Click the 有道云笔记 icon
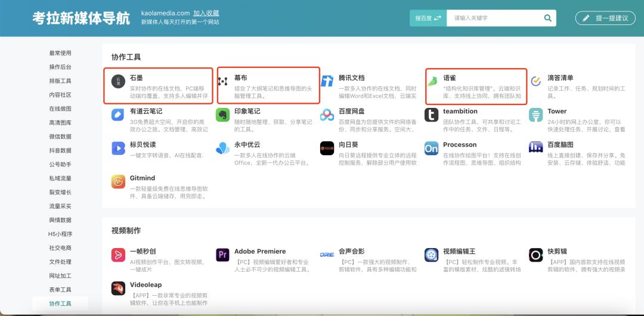Screen dimensions: 644x316 point(118,114)
